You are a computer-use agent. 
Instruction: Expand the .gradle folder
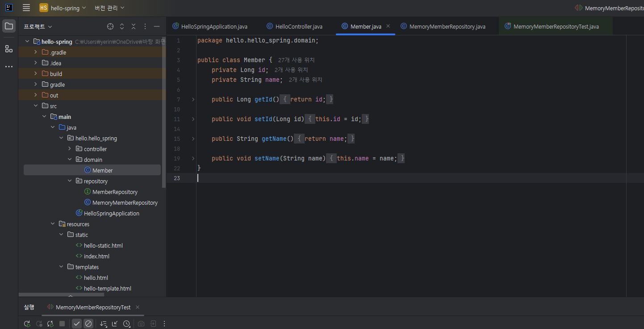[x=36, y=52]
